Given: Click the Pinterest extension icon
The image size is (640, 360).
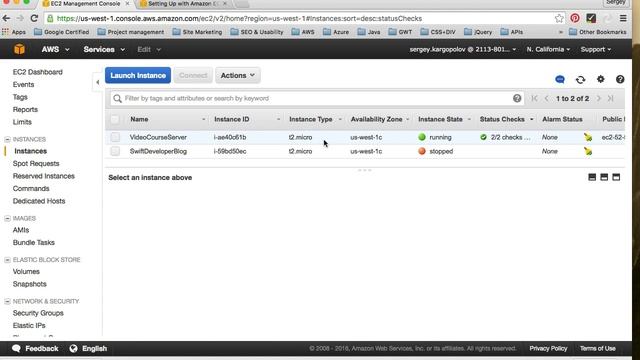Looking at the screenshot, I should tap(575, 18).
